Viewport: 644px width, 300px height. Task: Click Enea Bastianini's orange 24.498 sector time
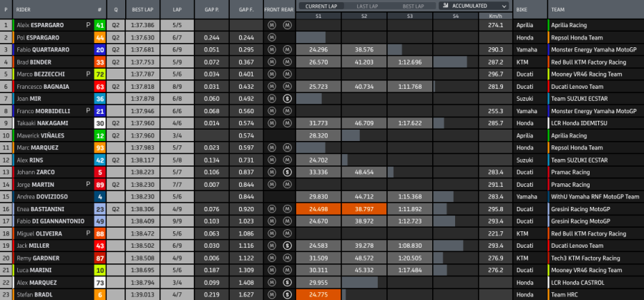pos(318,209)
